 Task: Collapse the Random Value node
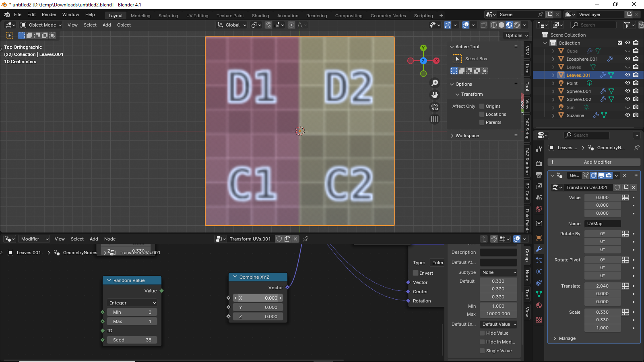(x=109, y=280)
